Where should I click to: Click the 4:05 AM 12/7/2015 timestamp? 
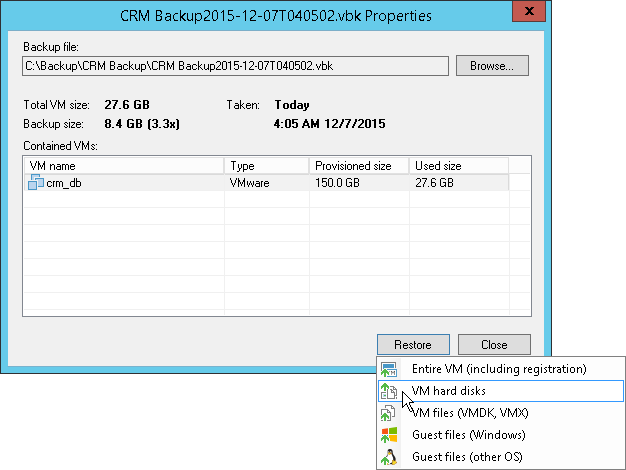[330, 124]
